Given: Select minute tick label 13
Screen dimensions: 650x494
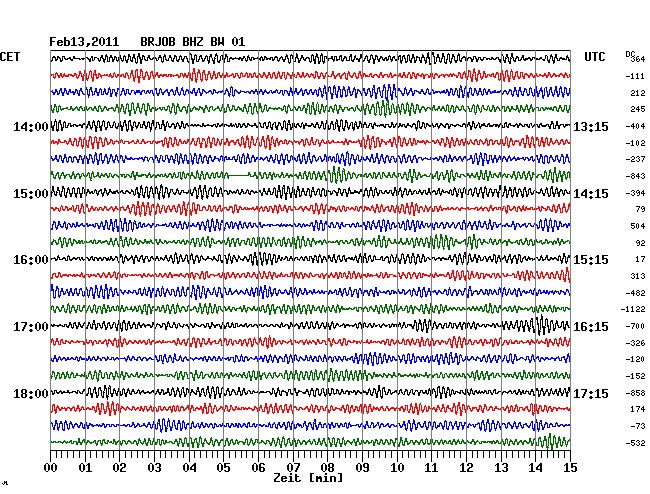Looking at the screenshot, I should pos(501,467).
